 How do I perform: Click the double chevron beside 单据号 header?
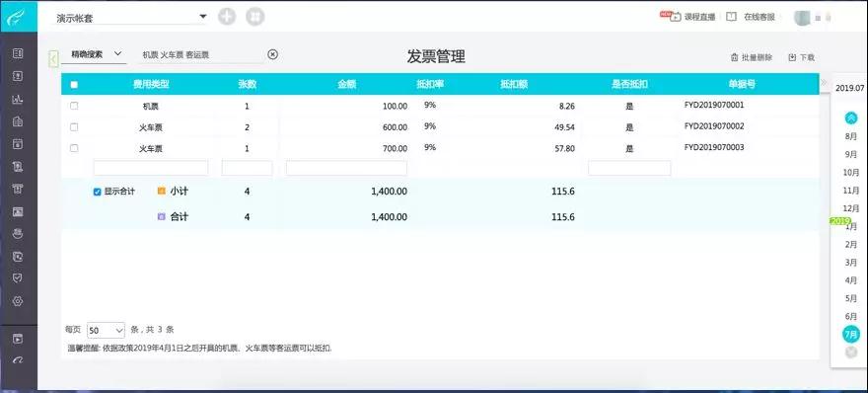[824, 83]
